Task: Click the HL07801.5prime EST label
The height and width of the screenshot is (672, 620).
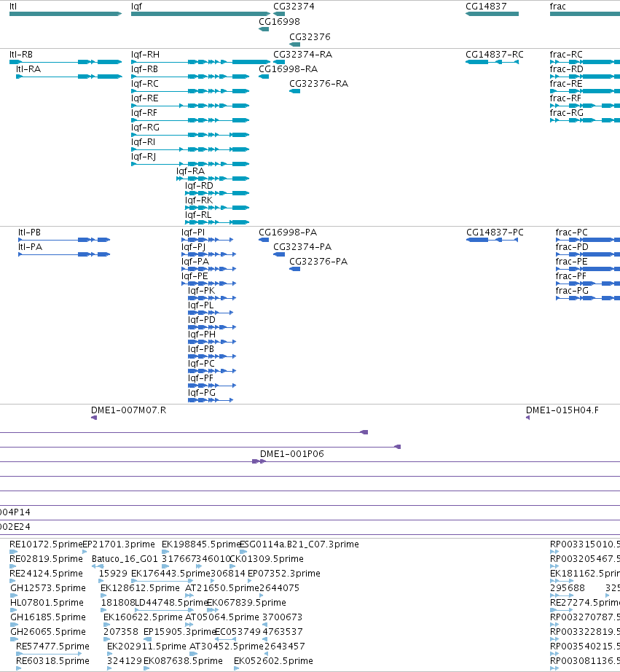Action: (47, 603)
